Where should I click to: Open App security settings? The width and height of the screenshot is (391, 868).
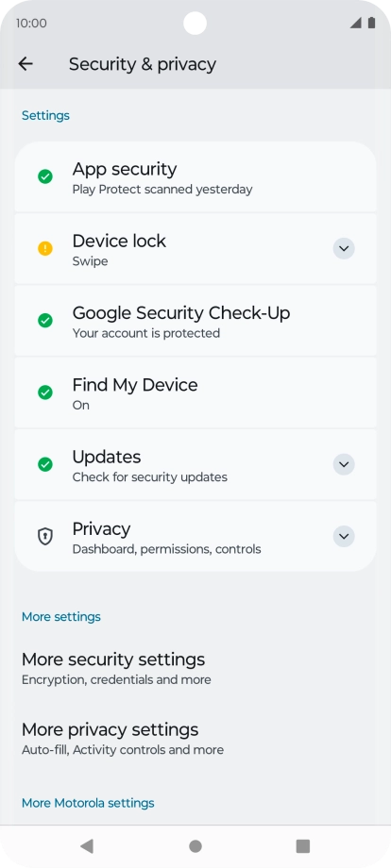(x=195, y=177)
